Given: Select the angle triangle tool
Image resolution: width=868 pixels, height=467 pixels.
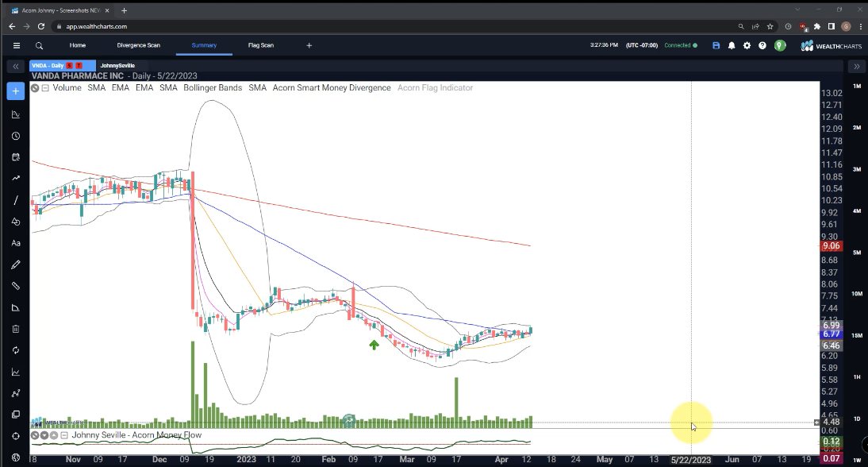Looking at the screenshot, I should click(16, 308).
